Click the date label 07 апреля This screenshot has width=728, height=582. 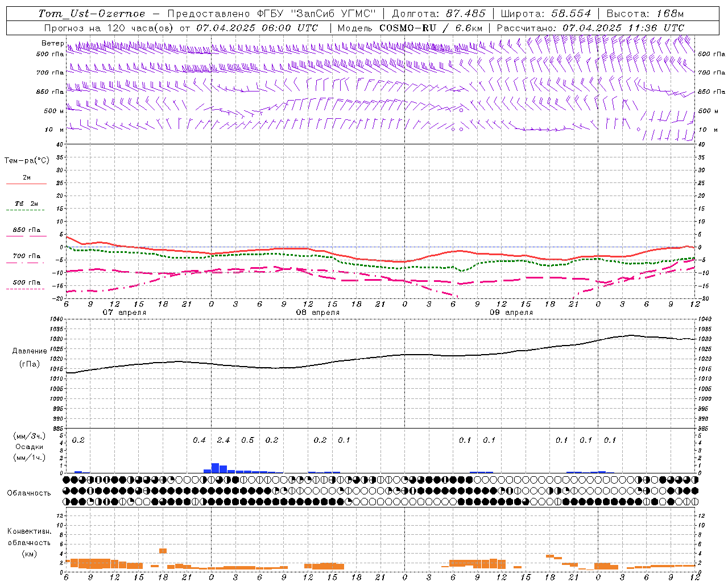(124, 313)
